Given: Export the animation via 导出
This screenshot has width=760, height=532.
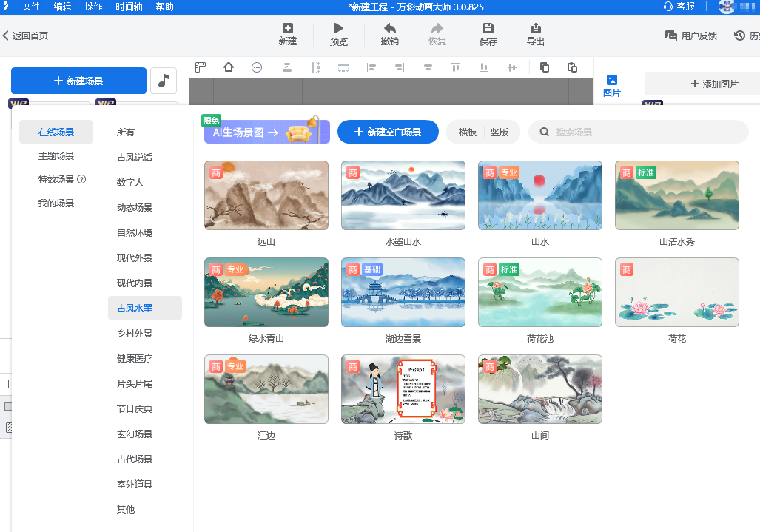Looking at the screenshot, I should (x=535, y=34).
